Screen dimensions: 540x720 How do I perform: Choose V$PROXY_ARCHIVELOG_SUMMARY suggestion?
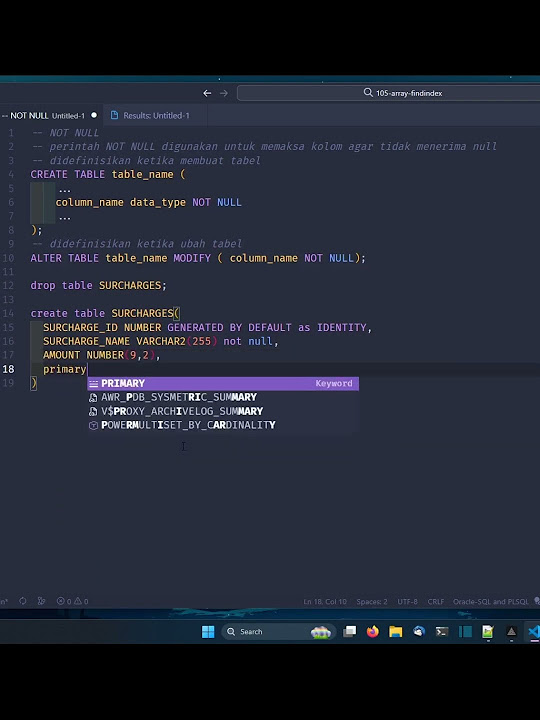pyautogui.click(x=223, y=411)
